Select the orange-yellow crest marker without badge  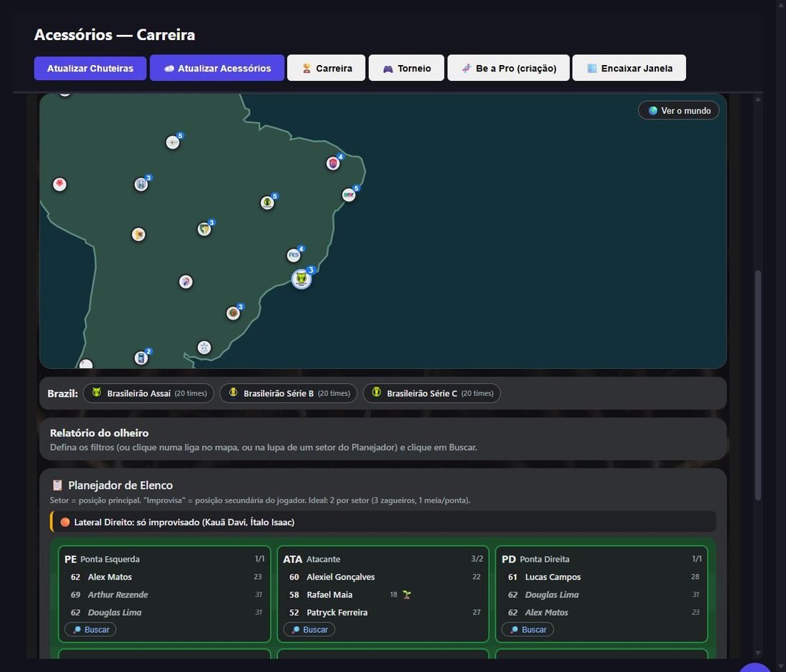(139, 234)
